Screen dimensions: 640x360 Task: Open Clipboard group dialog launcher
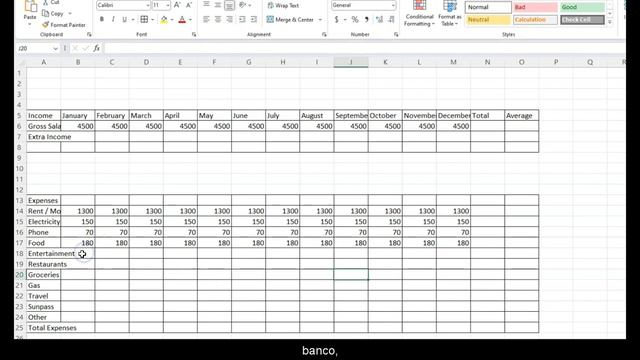pyautogui.click(x=89, y=35)
